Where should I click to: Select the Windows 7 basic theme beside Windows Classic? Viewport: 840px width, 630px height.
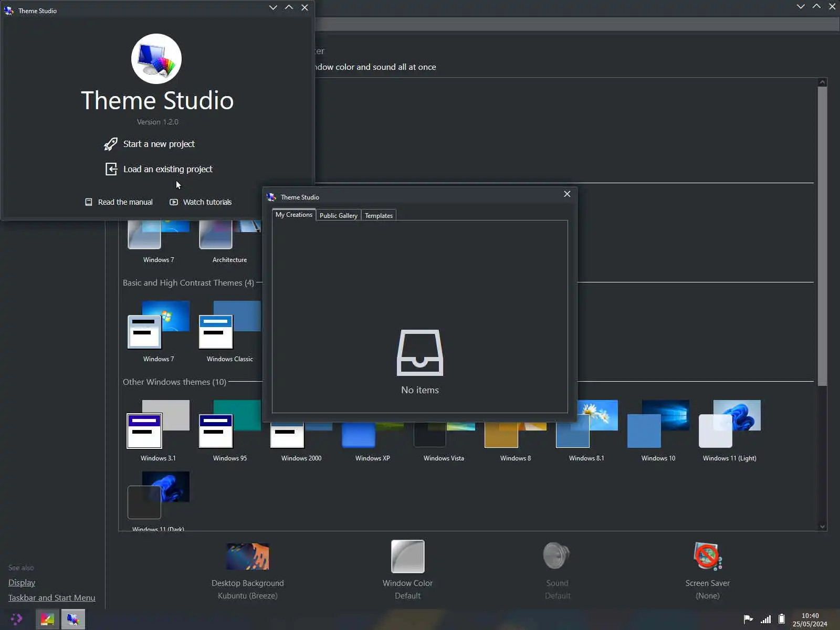[159, 332]
